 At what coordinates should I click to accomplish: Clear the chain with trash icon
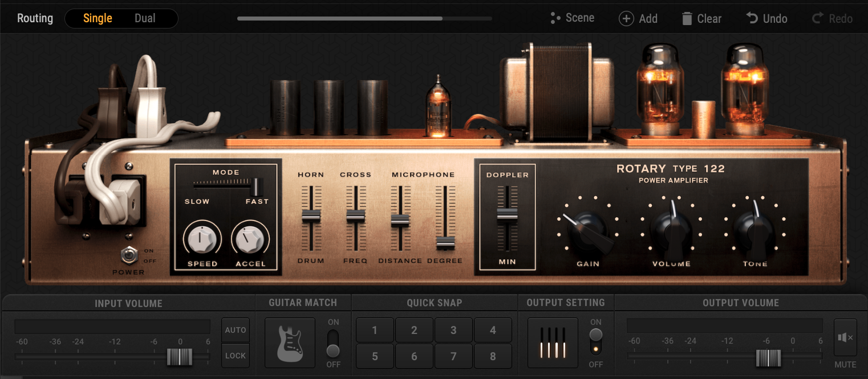click(x=687, y=19)
